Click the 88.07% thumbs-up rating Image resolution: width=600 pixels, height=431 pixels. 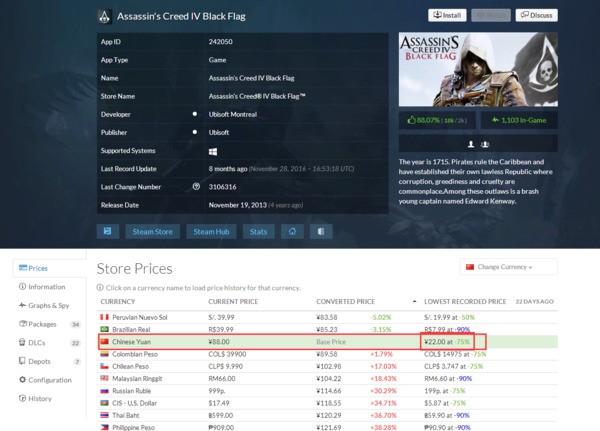click(437, 120)
